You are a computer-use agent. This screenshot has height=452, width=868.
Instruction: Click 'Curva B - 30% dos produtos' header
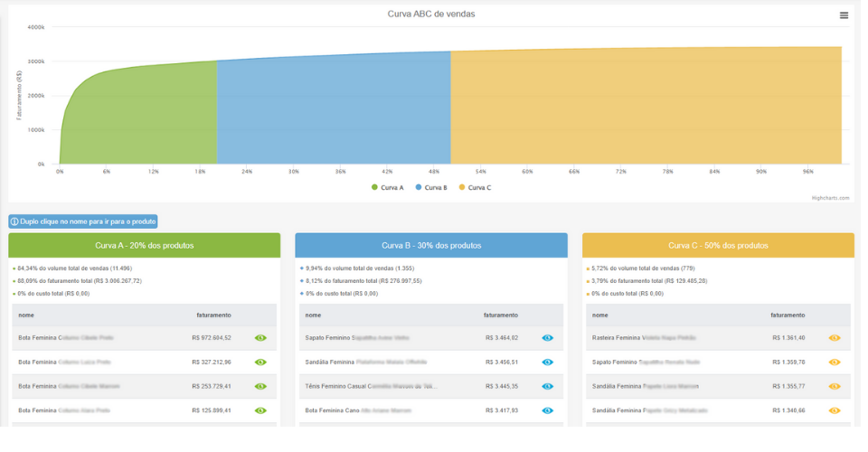point(431,245)
